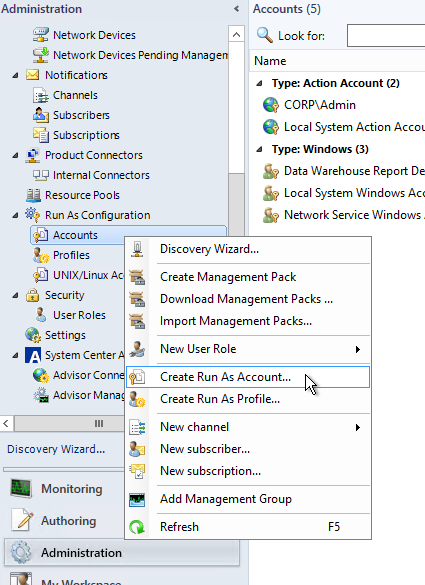This screenshot has width=425, height=585.
Task: Collapse the Security tree node
Action: click(x=15, y=295)
